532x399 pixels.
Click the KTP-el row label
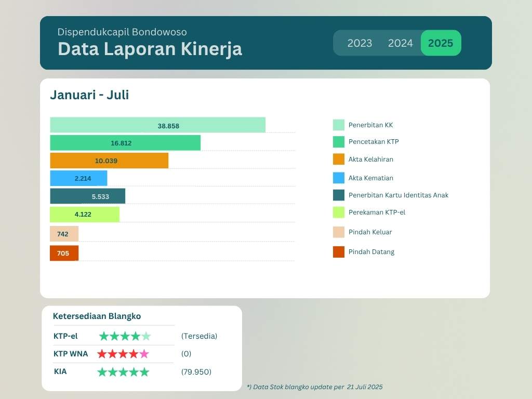(x=65, y=336)
